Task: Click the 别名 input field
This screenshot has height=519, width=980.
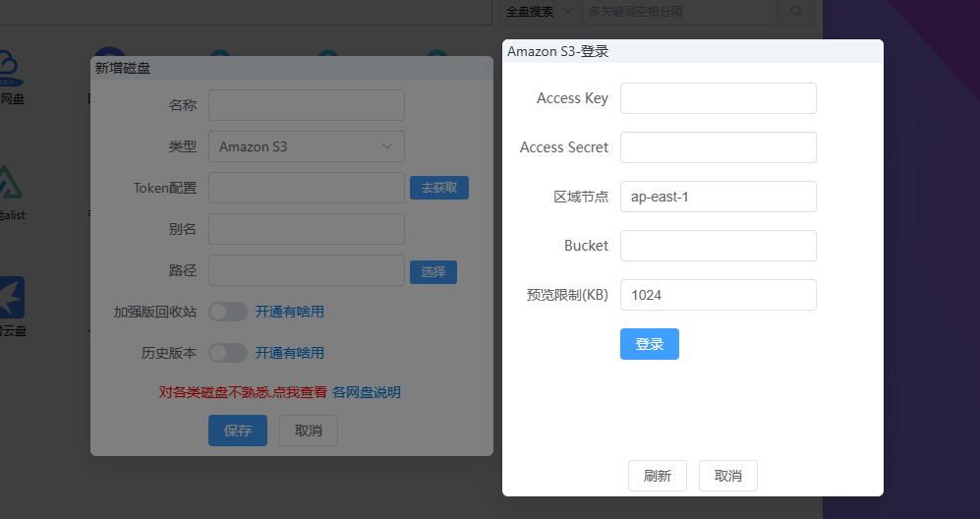Action: [307, 229]
